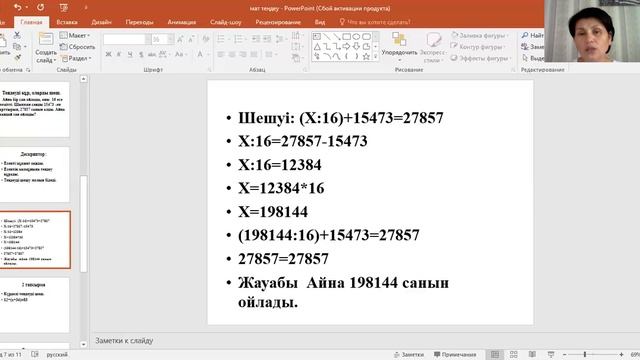The height and width of the screenshot is (360, 640).
Task: Toggle justify paragraph alignment button
Action: [x=254, y=54]
